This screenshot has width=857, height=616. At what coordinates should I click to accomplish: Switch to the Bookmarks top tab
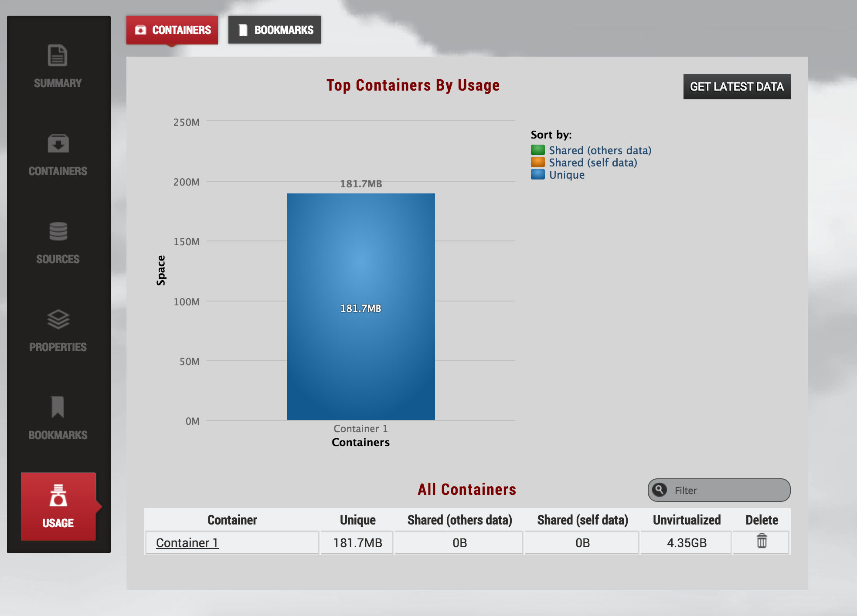pyautogui.click(x=275, y=30)
